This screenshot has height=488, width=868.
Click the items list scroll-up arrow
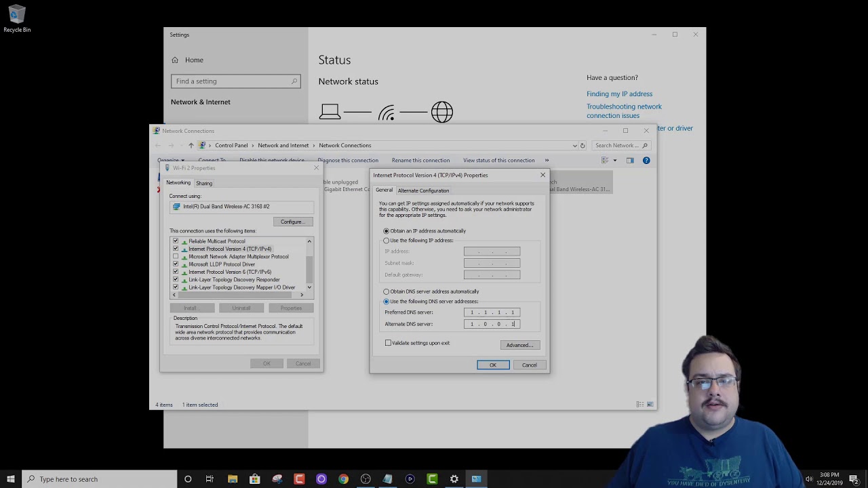[x=309, y=241]
